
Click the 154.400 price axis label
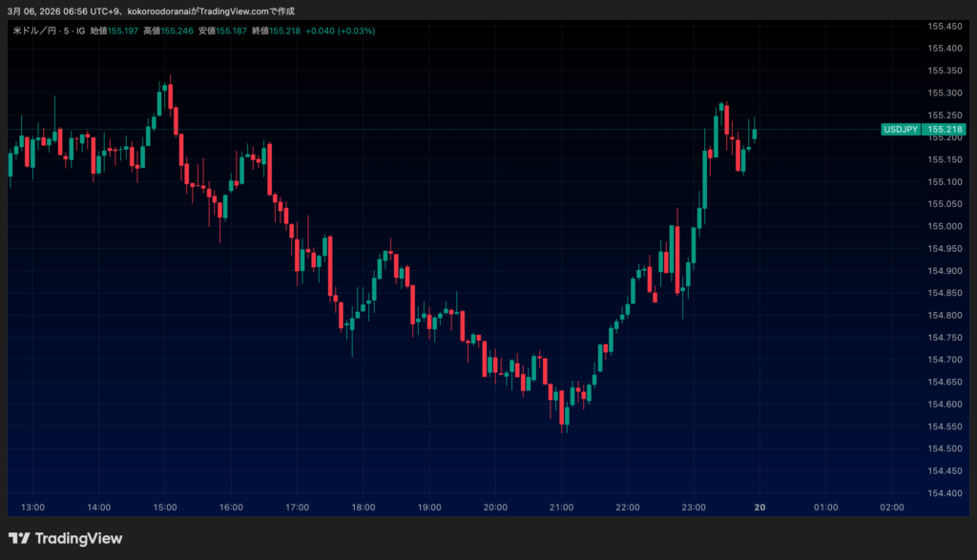coord(944,493)
